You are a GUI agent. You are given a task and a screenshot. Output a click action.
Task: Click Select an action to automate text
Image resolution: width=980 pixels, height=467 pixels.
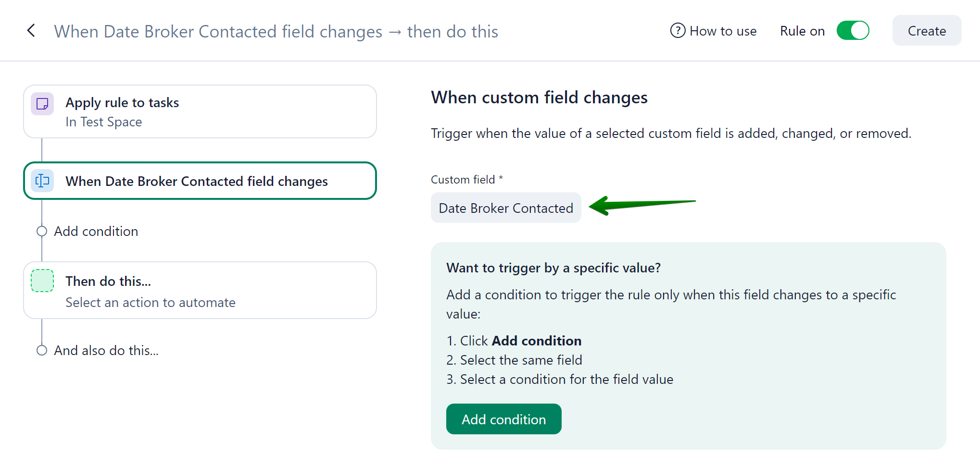coord(151,303)
